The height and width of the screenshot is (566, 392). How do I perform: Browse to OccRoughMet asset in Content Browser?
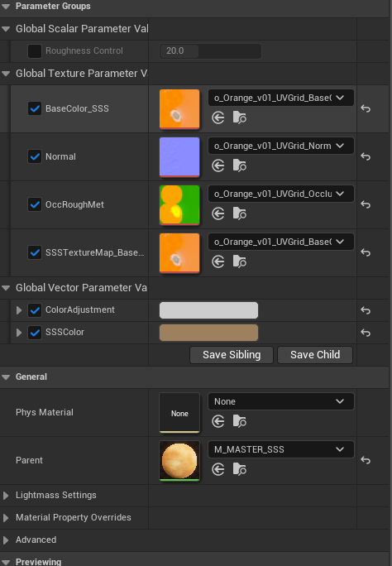(x=240, y=213)
